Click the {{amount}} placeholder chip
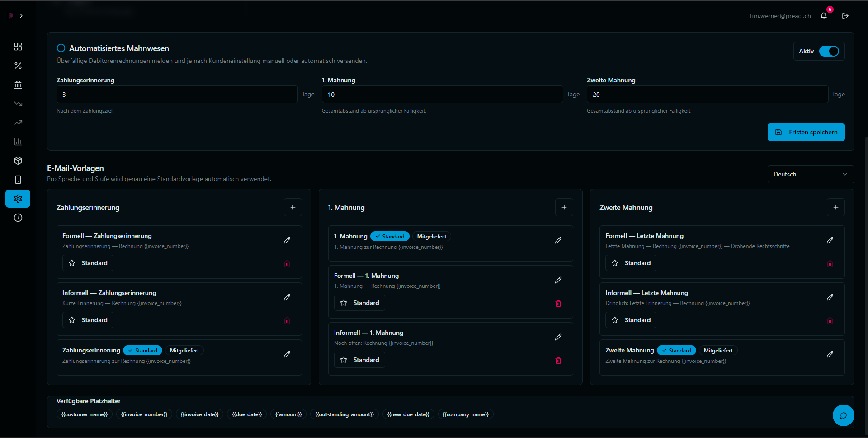868x438 pixels. (288, 414)
